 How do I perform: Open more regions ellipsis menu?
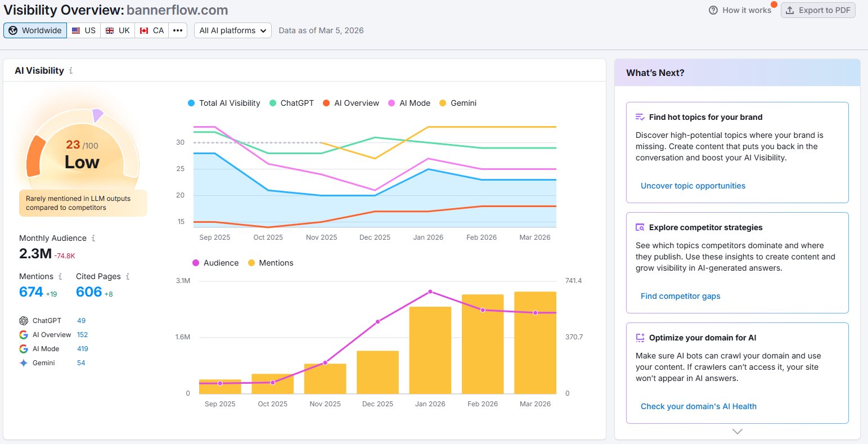(178, 30)
